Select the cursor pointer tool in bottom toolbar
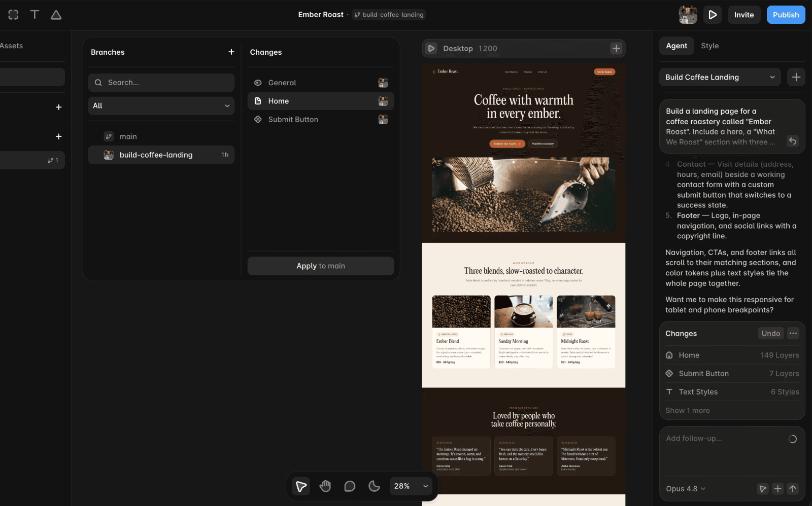812x506 pixels. [301, 486]
